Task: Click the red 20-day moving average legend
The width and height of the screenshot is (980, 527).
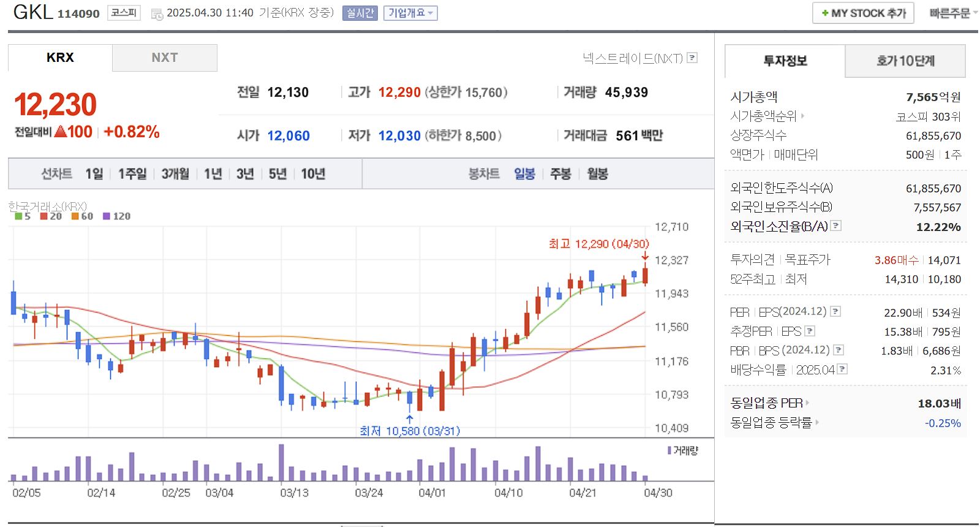Action: [x=51, y=216]
